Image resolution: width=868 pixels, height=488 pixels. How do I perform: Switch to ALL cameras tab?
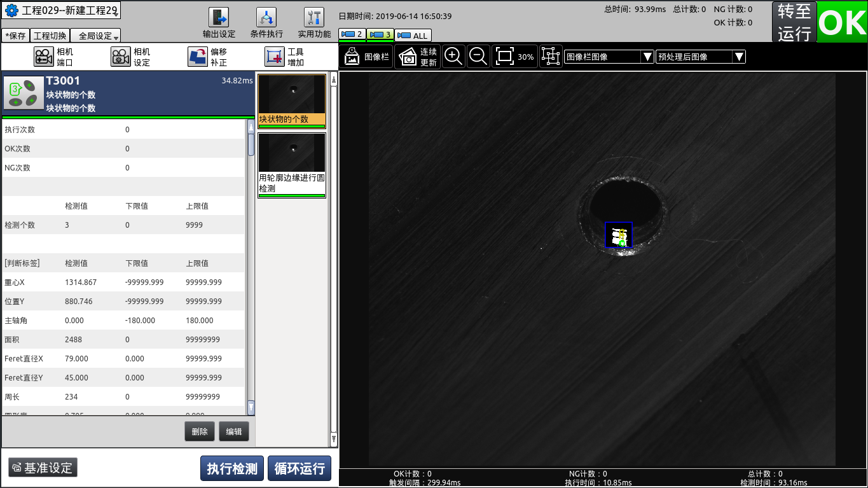coord(413,36)
